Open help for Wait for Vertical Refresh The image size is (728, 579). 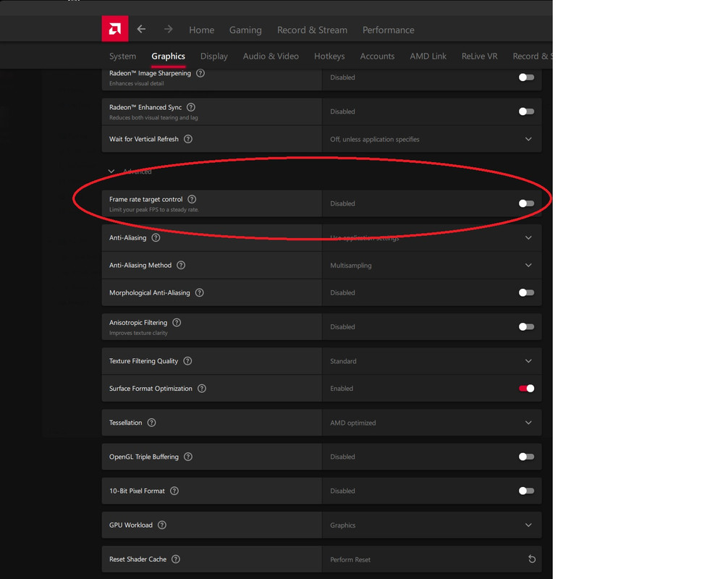point(188,139)
